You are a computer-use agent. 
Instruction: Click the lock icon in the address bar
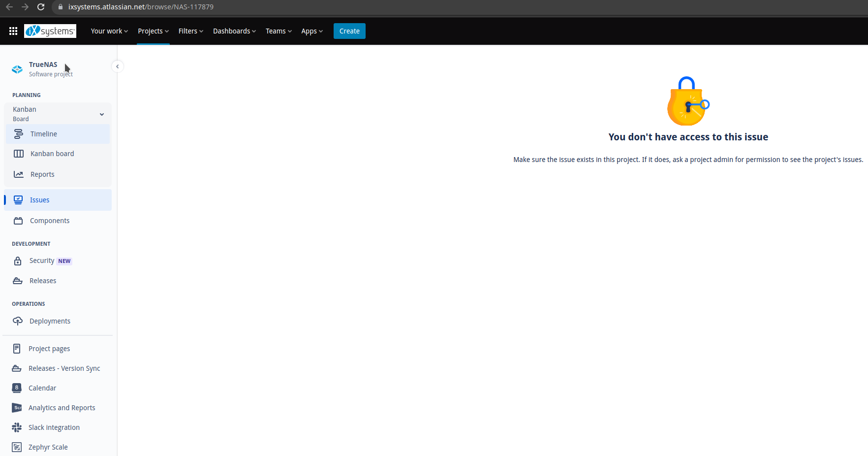(61, 7)
